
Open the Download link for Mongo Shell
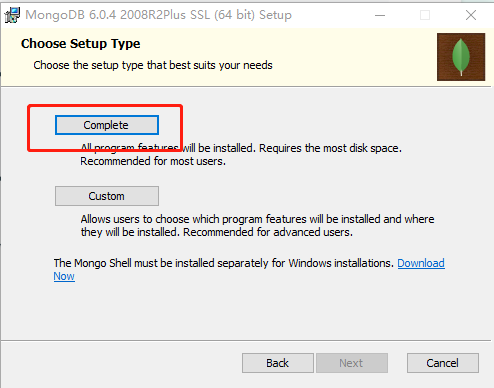coord(421,263)
